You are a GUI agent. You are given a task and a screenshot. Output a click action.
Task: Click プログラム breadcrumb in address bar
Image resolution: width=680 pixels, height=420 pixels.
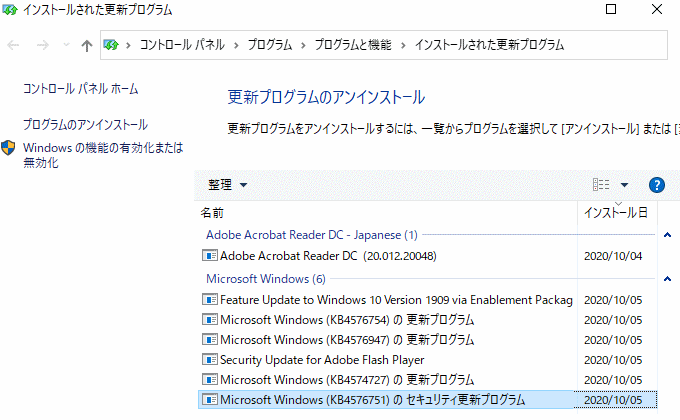[x=272, y=45]
